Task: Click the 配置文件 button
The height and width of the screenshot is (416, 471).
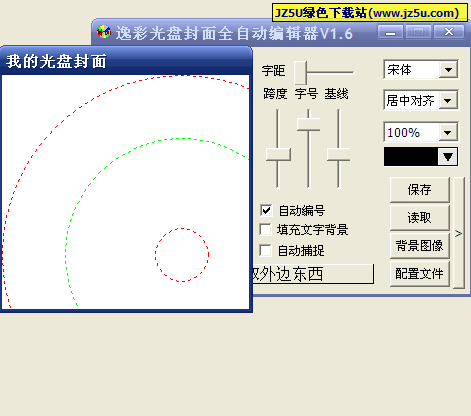Action: tap(420, 274)
